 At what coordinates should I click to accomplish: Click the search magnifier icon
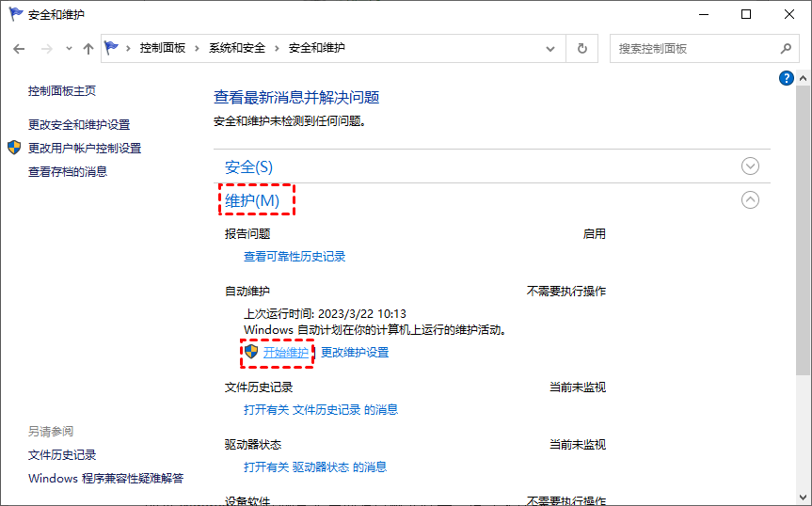point(786,49)
